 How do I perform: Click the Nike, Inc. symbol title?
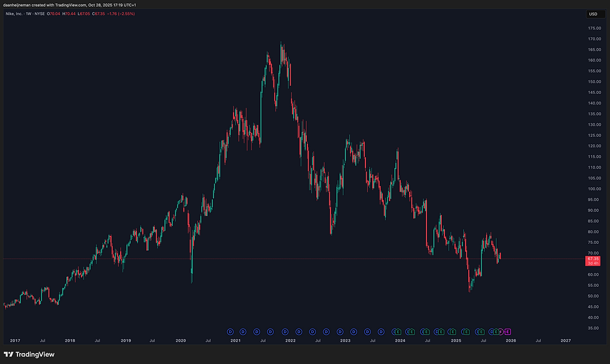25,14
